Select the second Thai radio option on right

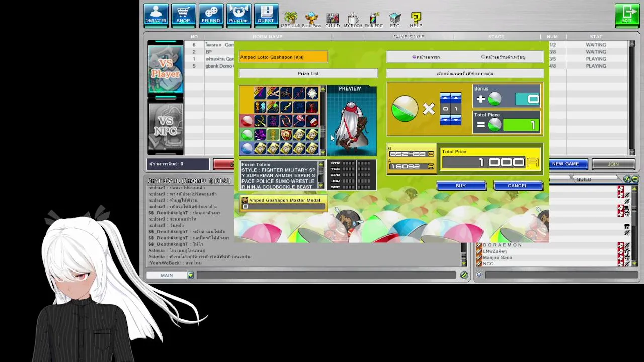click(483, 57)
